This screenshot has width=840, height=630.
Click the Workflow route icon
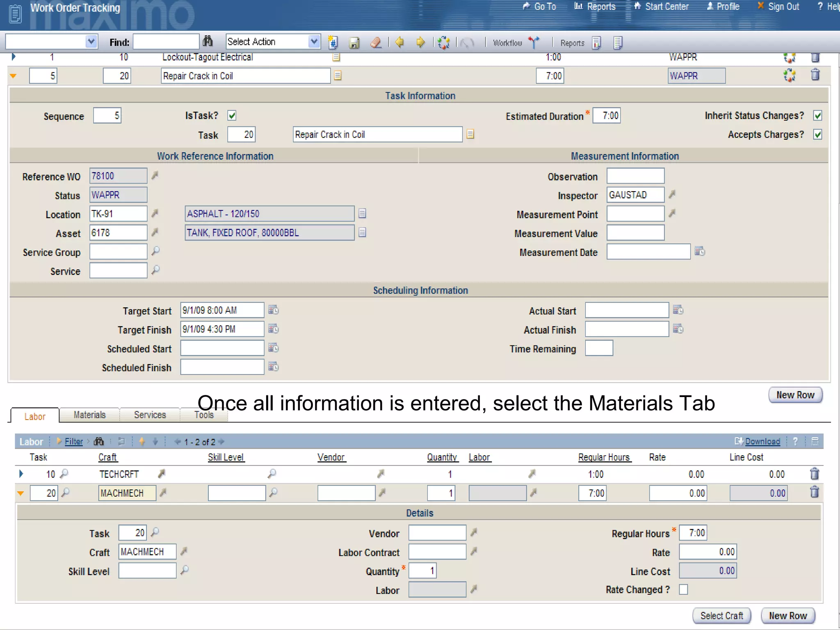click(534, 42)
